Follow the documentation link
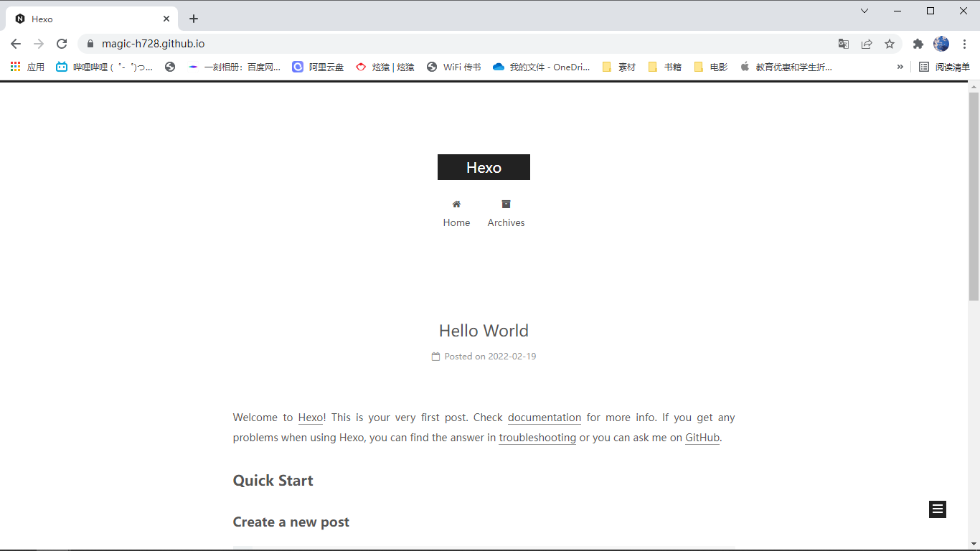The image size is (980, 551). [545, 418]
